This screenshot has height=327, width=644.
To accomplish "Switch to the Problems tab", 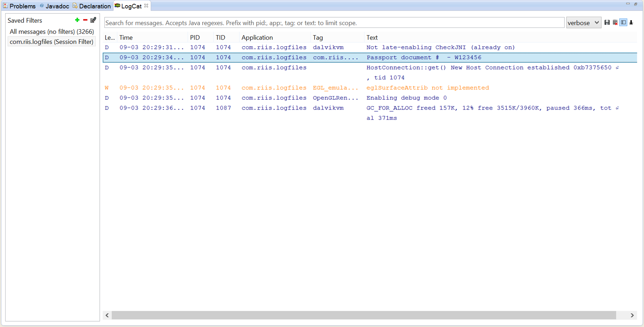I will pyautogui.click(x=19, y=6).
